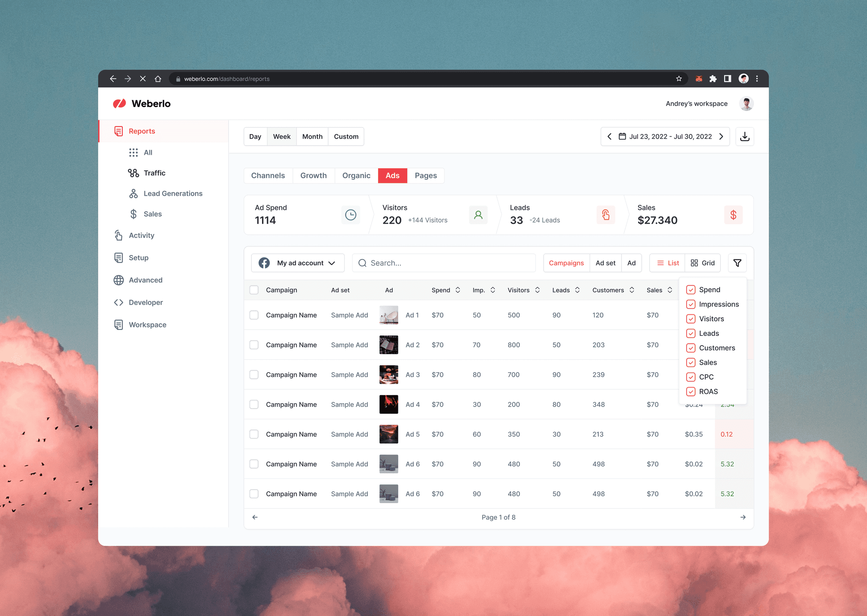Open the column filter funnel icon
This screenshot has width=867, height=616.
coord(737,263)
